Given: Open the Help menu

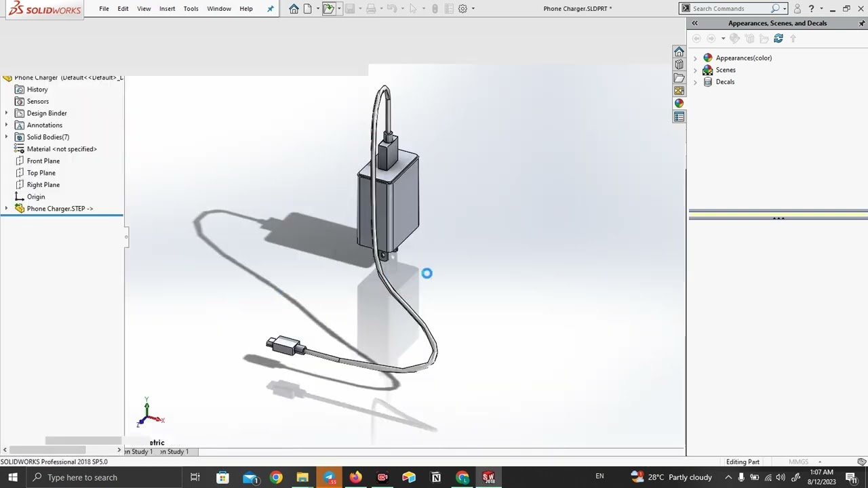Looking at the screenshot, I should [246, 9].
